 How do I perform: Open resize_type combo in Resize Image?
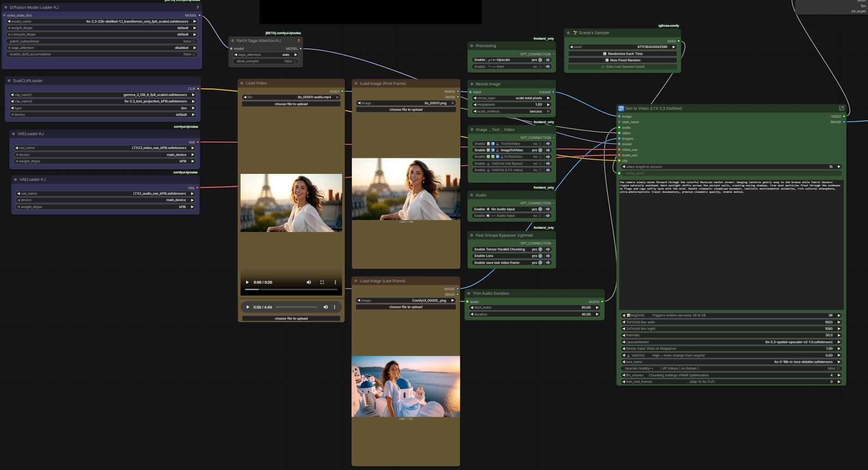pos(512,98)
